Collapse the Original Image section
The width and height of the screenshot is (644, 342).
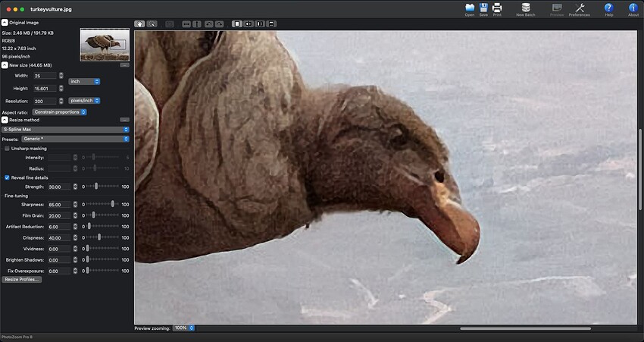[x=5, y=23]
